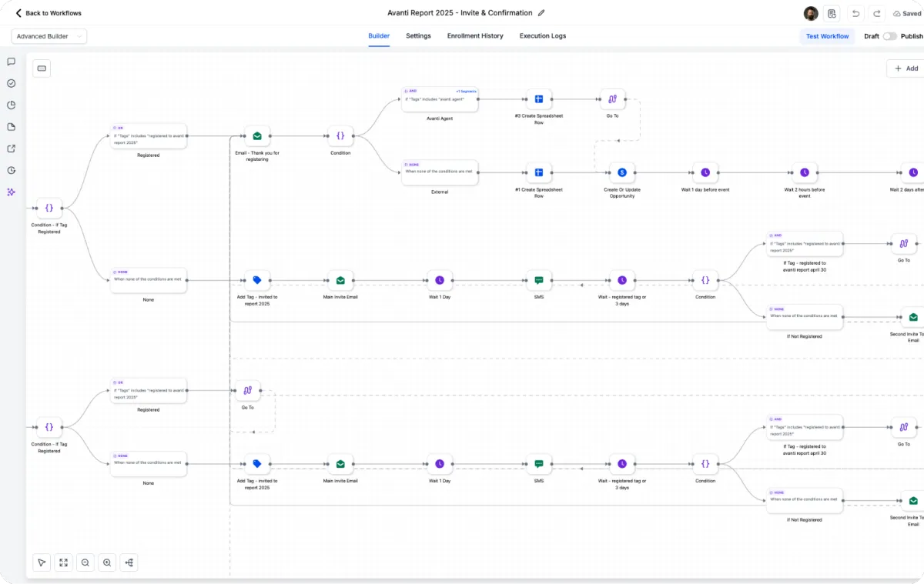Open the pie chart stats sidebar icon
This screenshot has height=584, width=924.
pos(12,105)
